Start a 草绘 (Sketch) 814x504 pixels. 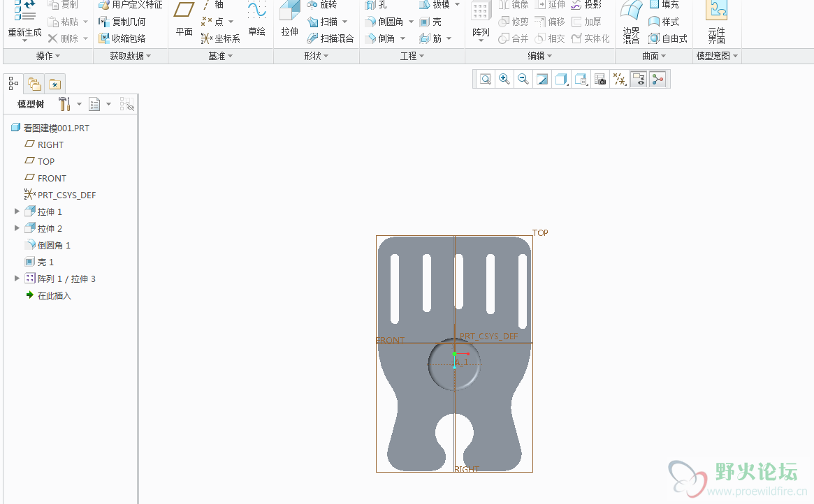pyautogui.click(x=257, y=19)
